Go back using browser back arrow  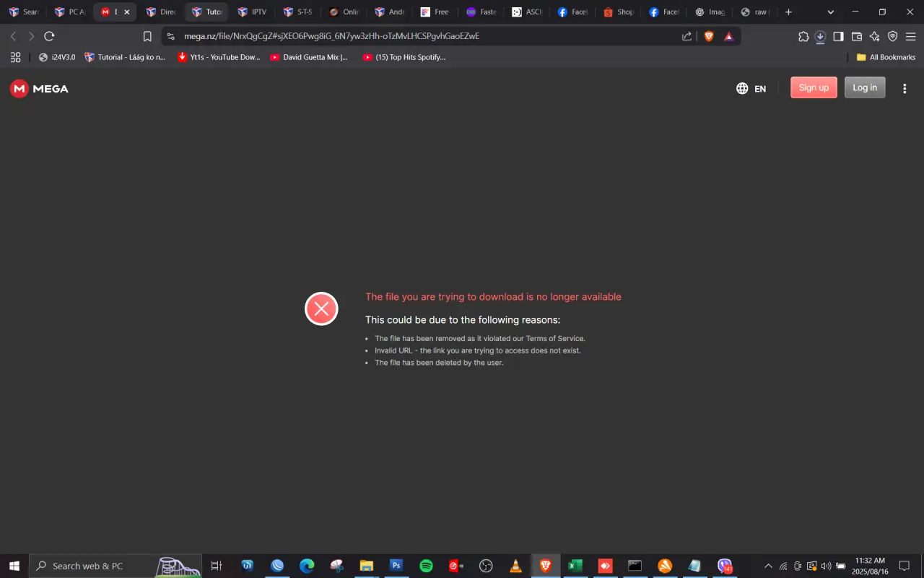coord(13,36)
